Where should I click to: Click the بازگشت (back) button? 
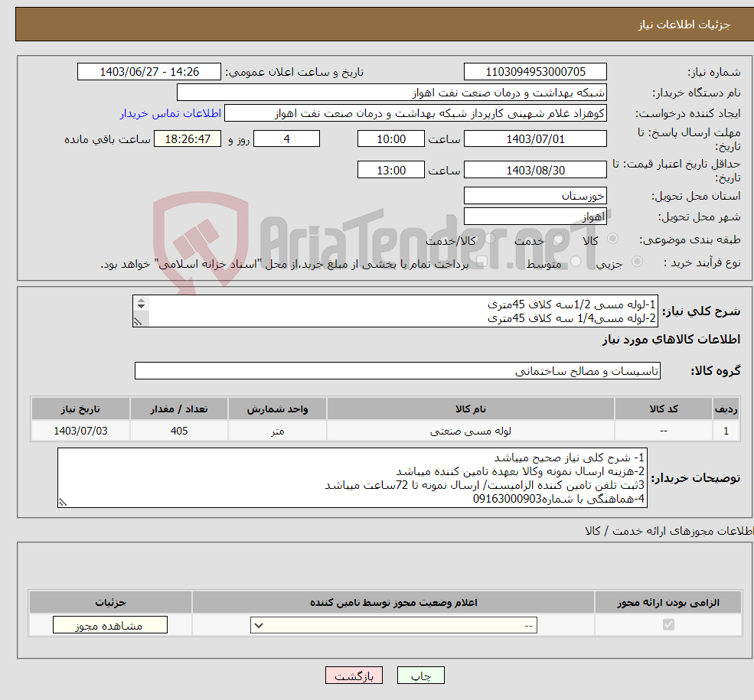pyautogui.click(x=354, y=676)
